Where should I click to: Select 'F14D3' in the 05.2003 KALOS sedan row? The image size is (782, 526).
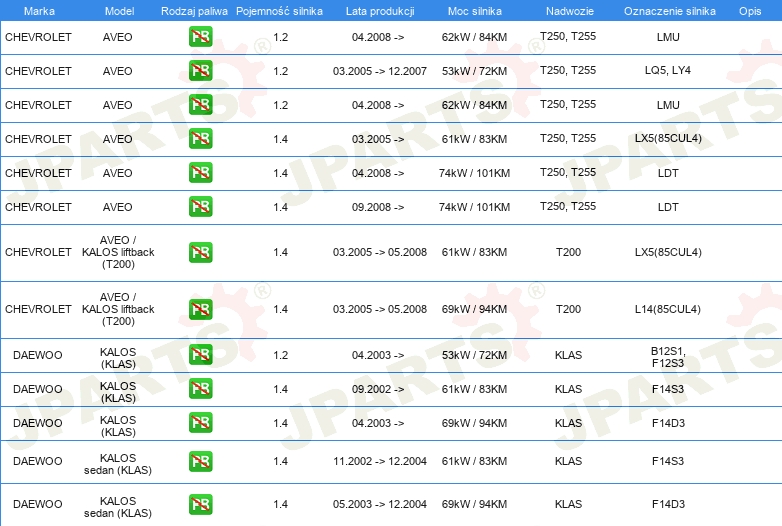(668, 504)
